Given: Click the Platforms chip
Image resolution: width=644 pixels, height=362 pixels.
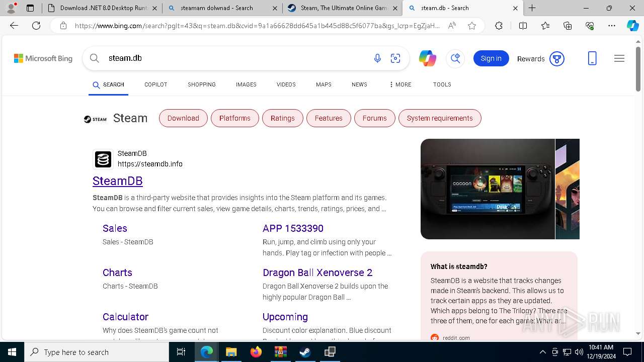Looking at the screenshot, I should coord(235,118).
